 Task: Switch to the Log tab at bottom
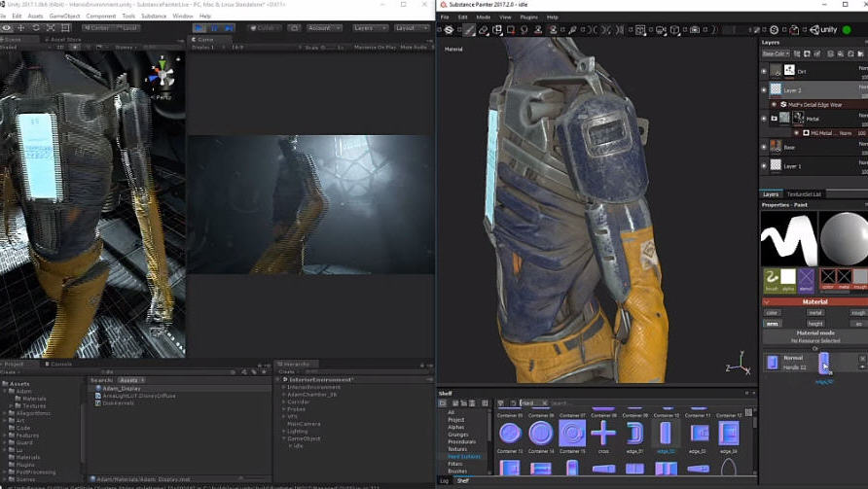[444, 480]
